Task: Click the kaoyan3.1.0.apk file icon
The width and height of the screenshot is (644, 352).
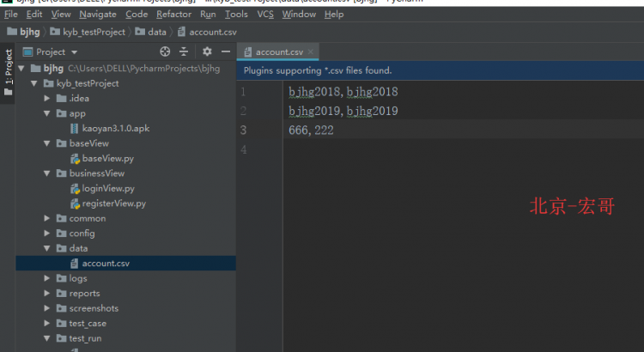Action: [x=74, y=128]
